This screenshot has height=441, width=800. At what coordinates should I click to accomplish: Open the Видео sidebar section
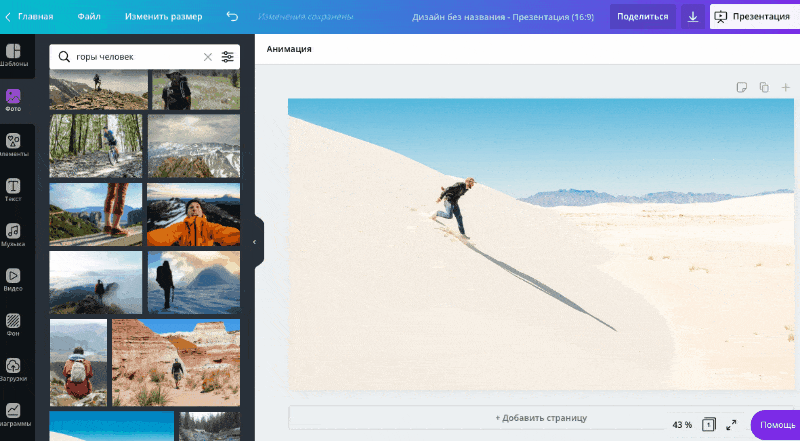click(x=14, y=280)
